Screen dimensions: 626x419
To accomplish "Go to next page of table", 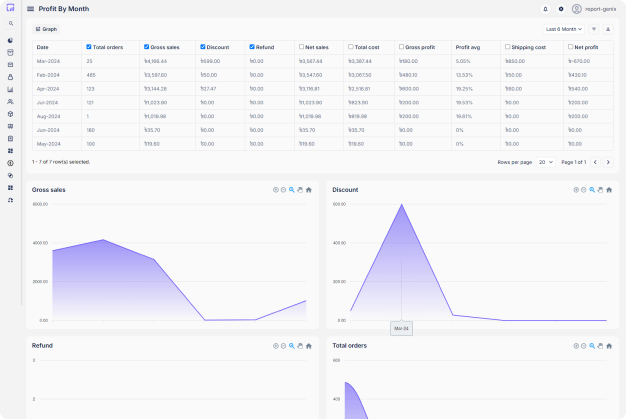I will 608,162.
